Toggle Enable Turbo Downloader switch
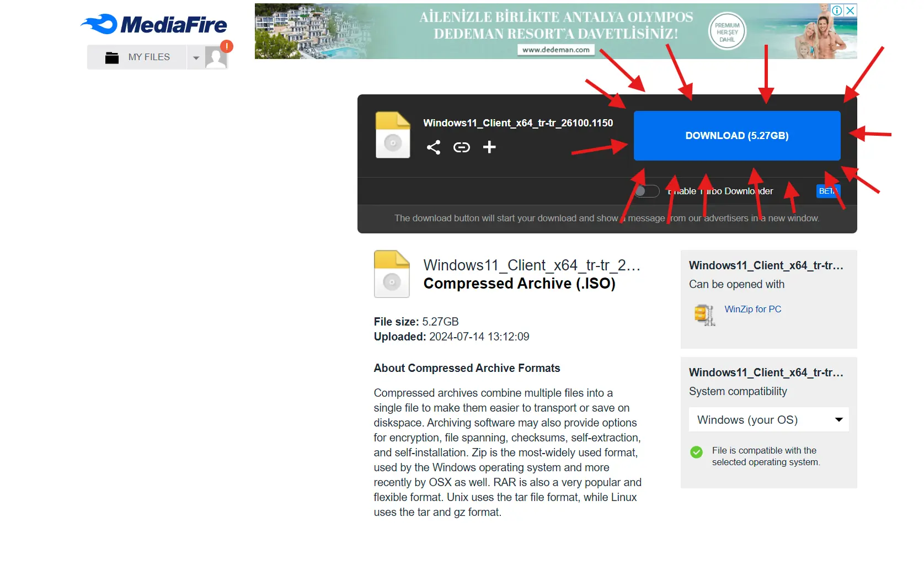924x570 pixels. pos(647,191)
